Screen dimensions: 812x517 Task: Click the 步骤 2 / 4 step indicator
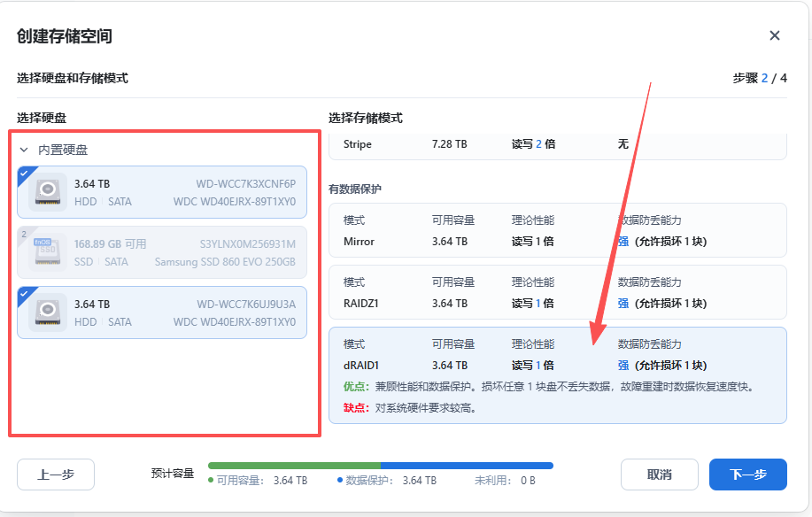(760, 78)
